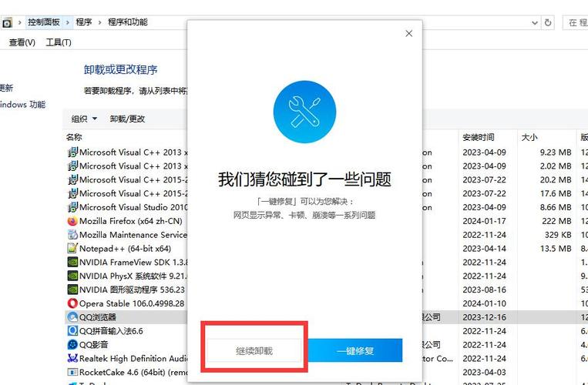588x385 pixels.
Task: Click the 卸载或更改程序 heading
Action: pos(120,69)
